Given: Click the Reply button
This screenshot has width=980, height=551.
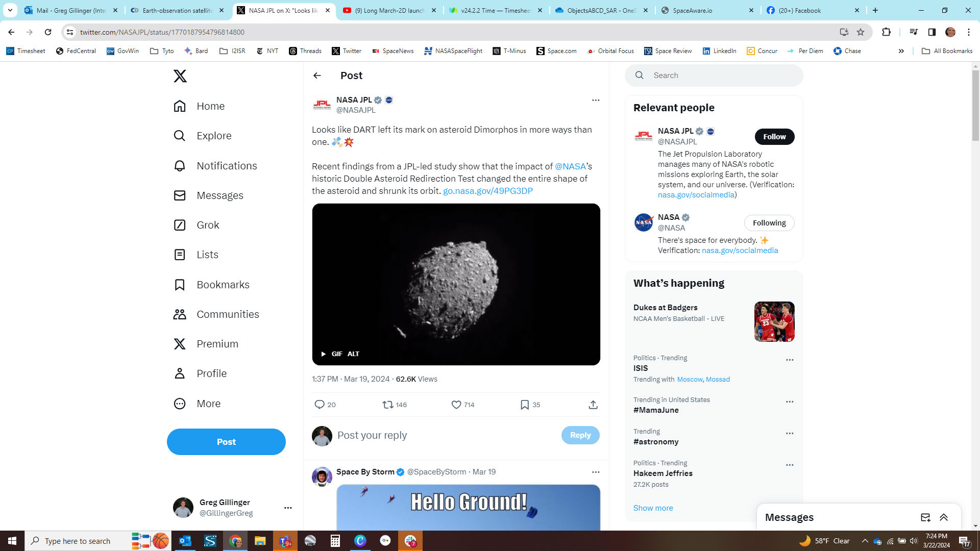Looking at the screenshot, I should [580, 435].
